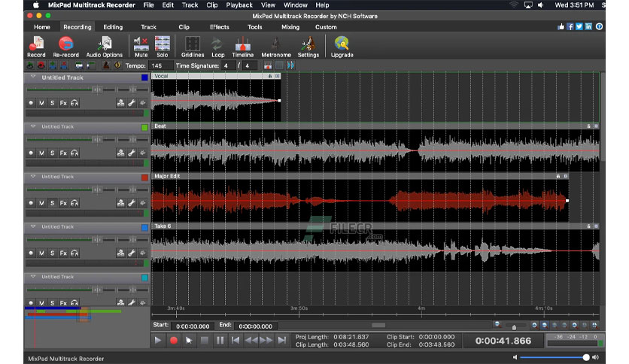Viewport: 629px width, 364px height.
Task: Click the Upgrade ribbon icon
Action: pos(342,47)
